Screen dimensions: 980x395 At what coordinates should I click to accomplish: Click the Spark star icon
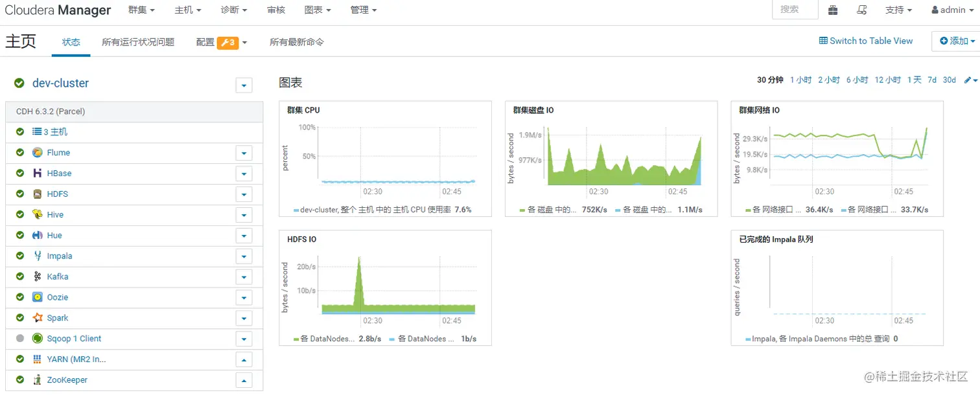(38, 318)
